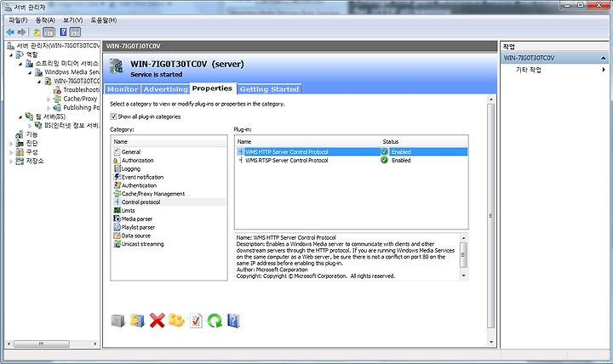Click the yellow duplicate plug-in blocks icon
This screenshot has width=613, height=364.
(176, 321)
